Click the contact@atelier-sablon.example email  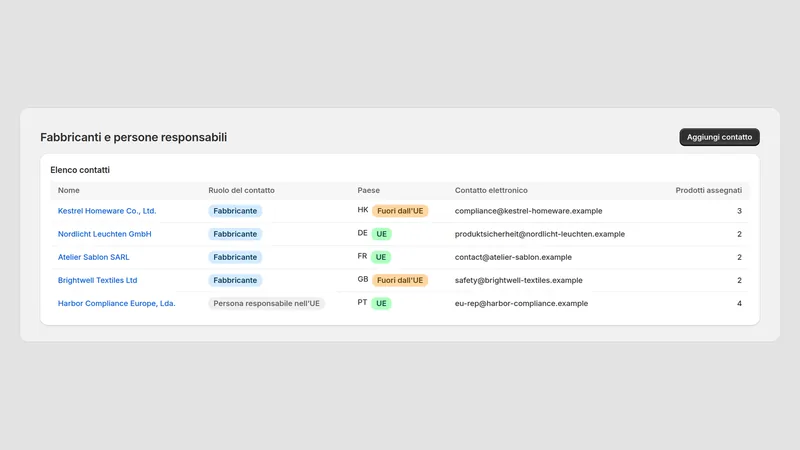click(x=513, y=257)
